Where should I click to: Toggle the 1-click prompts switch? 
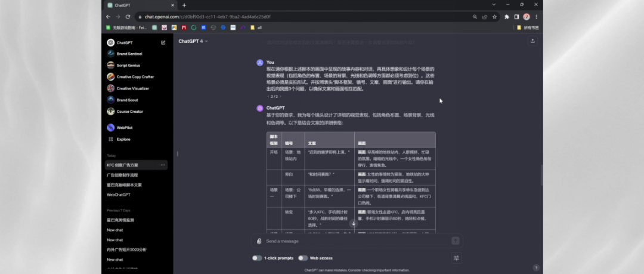tap(256, 258)
